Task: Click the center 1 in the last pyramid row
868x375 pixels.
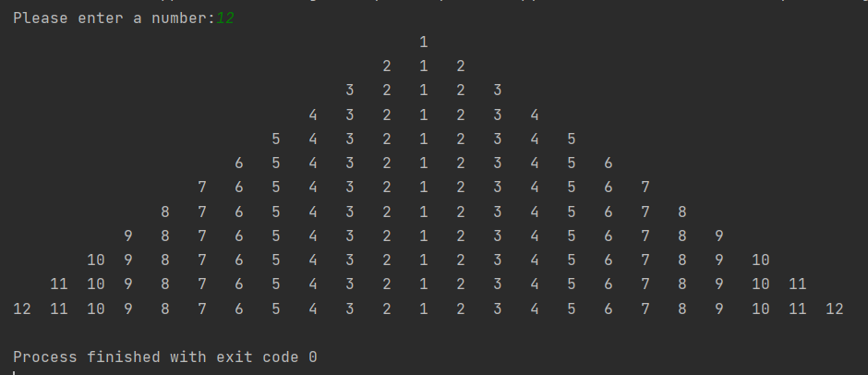Action: point(424,309)
